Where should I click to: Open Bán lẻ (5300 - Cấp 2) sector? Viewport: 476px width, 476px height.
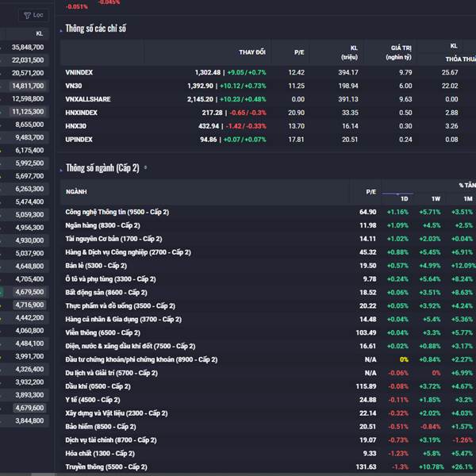click(x=96, y=266)
